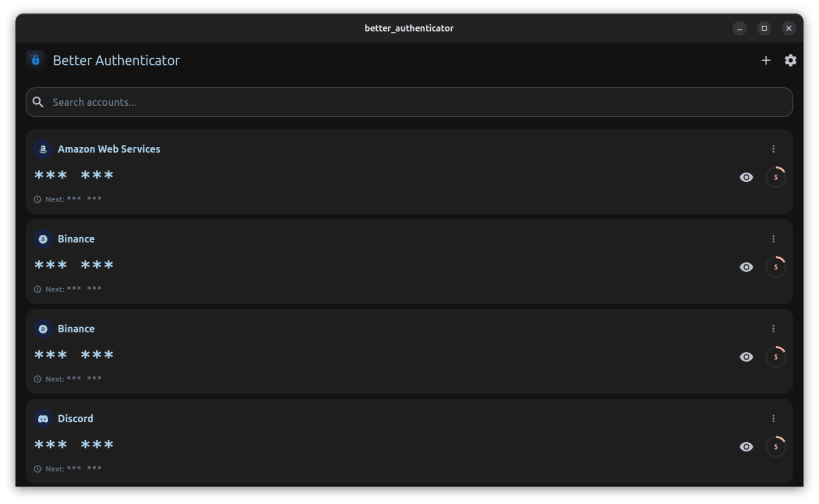The height and width of the screenshot is (504, 819).
Task: Click the Discord countdown timer ring
Action: click(x=776, y=447)
